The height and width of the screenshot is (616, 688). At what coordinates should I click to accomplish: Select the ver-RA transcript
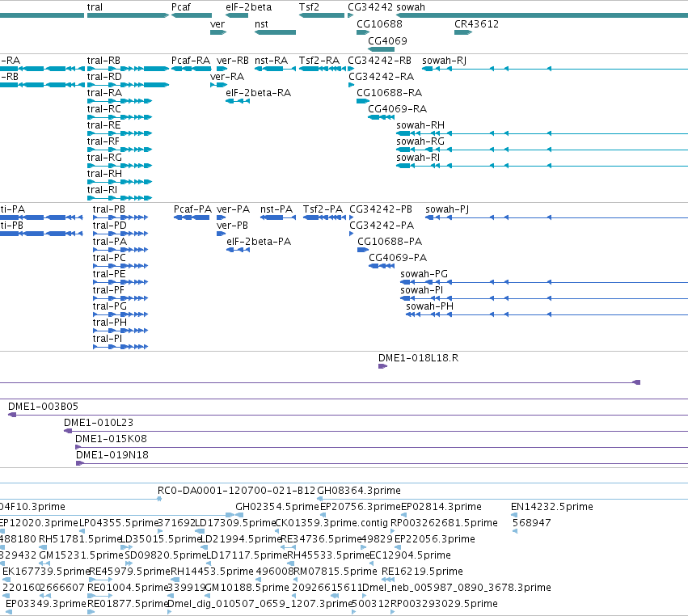[x=218, y=85]
